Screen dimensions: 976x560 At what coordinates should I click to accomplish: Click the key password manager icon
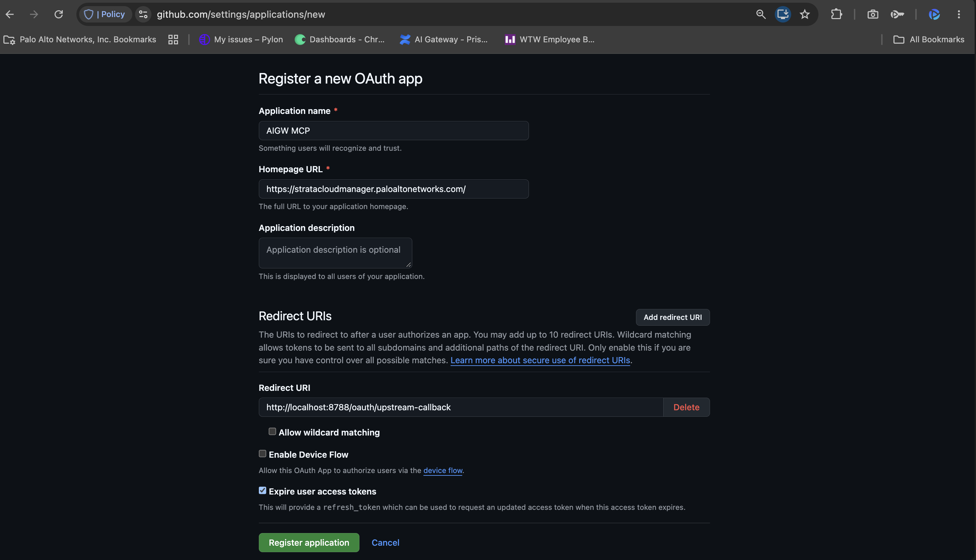point(897,14)
